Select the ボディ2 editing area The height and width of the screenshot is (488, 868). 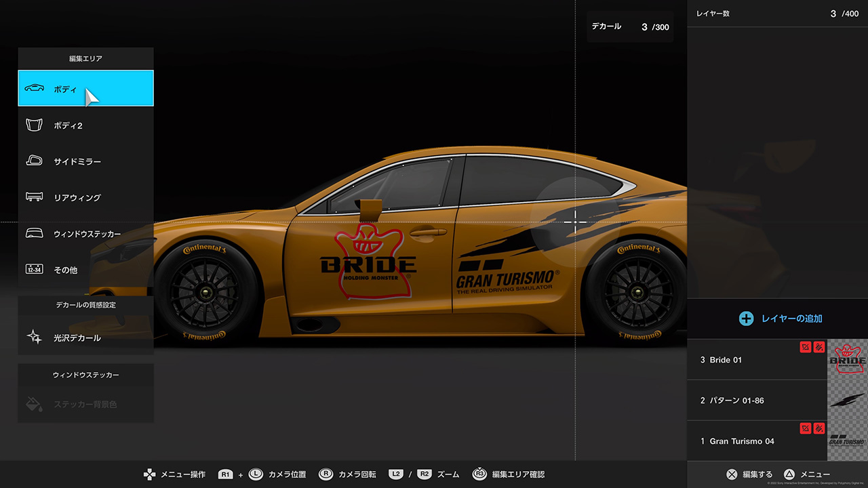85,125
